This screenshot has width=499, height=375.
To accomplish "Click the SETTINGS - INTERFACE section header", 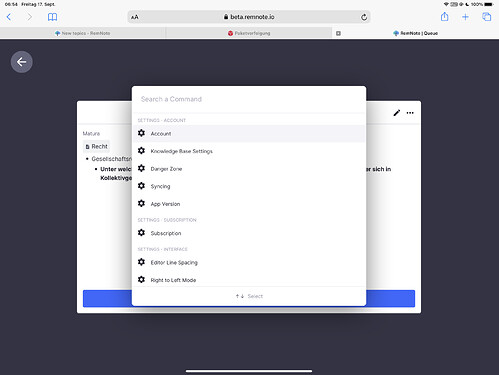I will click(x=163, y=249).
